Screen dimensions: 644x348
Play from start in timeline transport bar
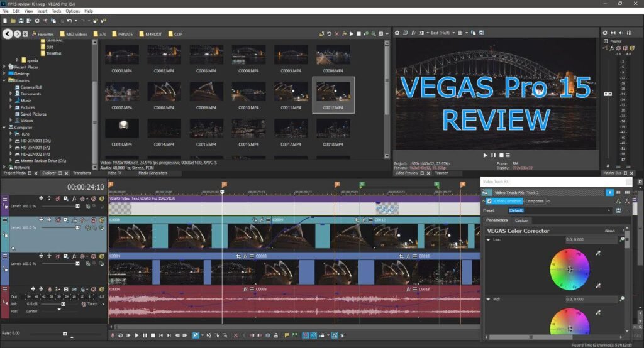click(128, 335)
